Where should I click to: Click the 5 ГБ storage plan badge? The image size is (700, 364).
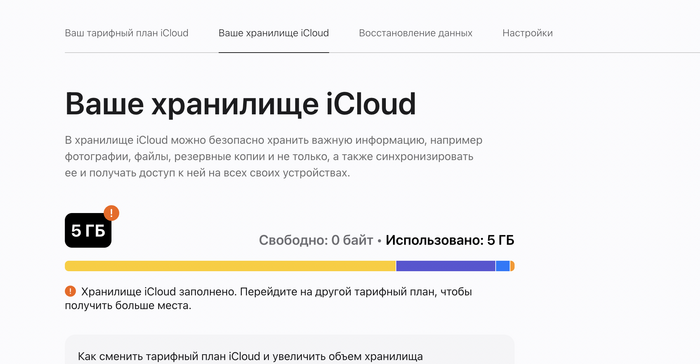pos(88,230)
